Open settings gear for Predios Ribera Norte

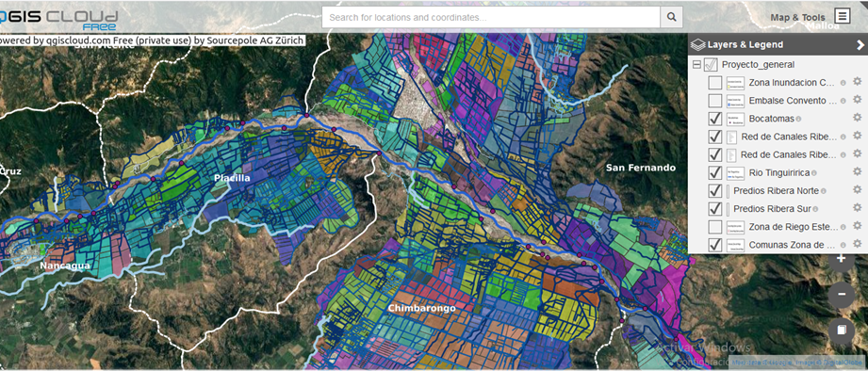pos(858,189)
